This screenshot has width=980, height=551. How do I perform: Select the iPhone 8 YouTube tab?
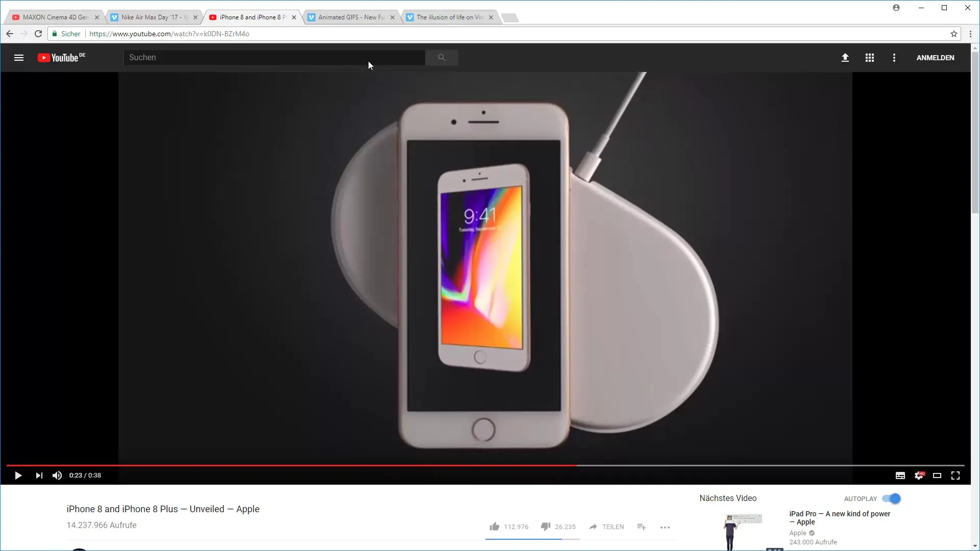click(x=253, y=17)
